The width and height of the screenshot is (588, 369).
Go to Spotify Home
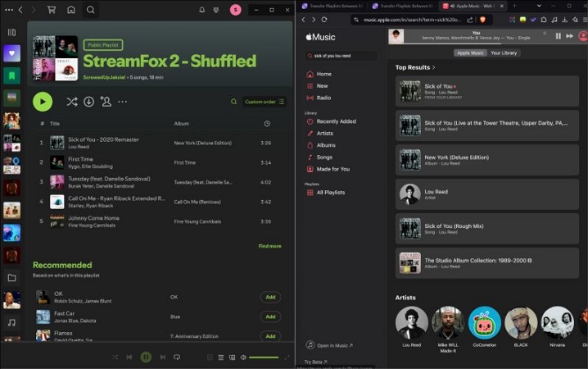(x=71, y=10)
